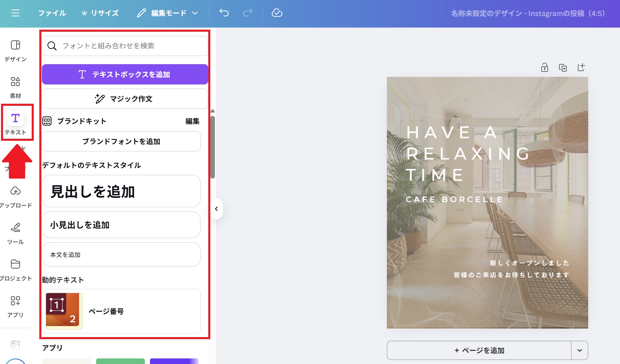Add a new page via the top-right page icon
Screen dimensions: 620x364
click(581, 67)
